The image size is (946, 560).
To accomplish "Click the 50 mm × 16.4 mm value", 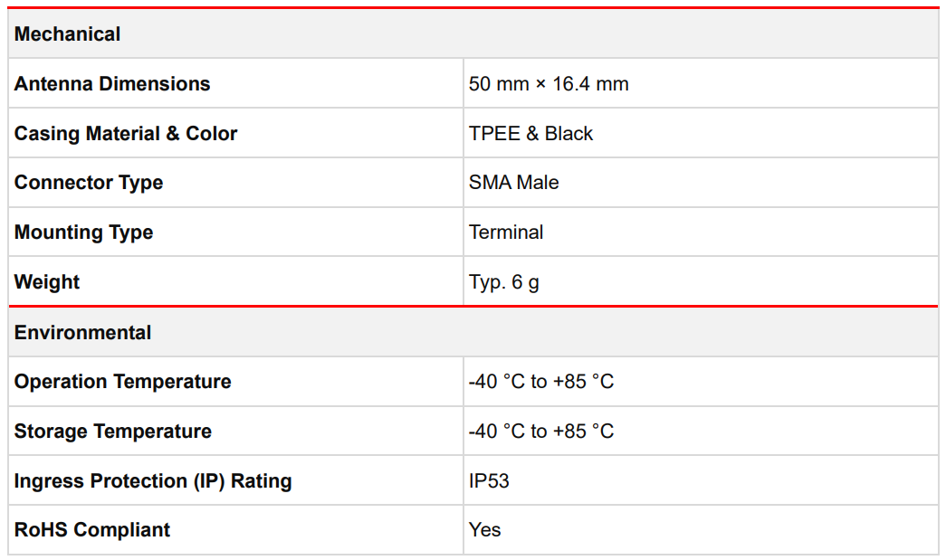I will pyautogui.click(x=549, y=84).
